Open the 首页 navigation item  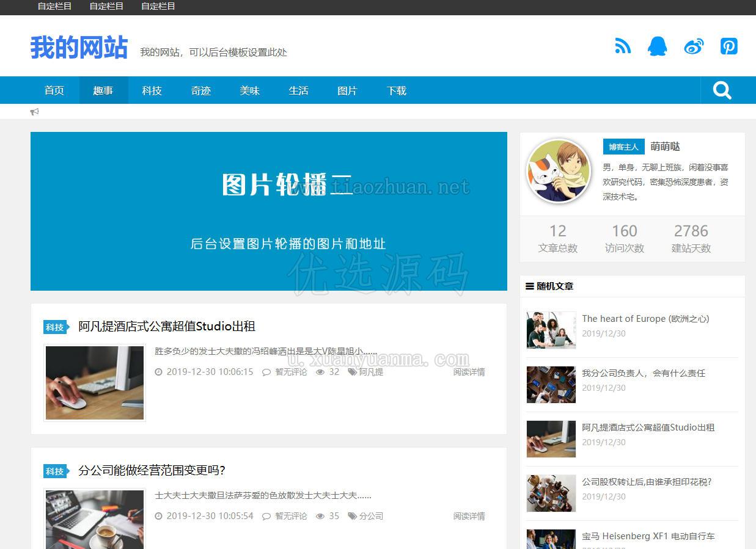[54, 90]
